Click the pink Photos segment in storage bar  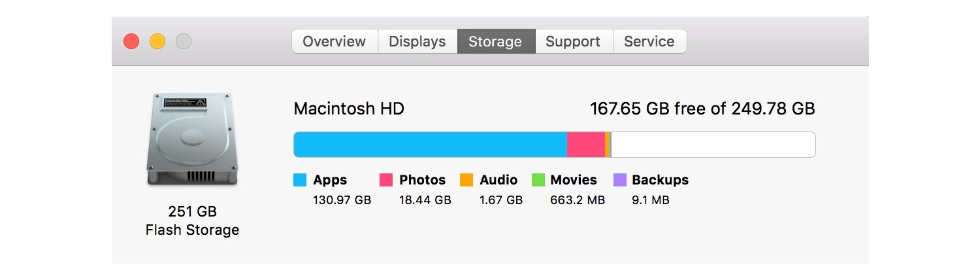(x=585, y=145)
